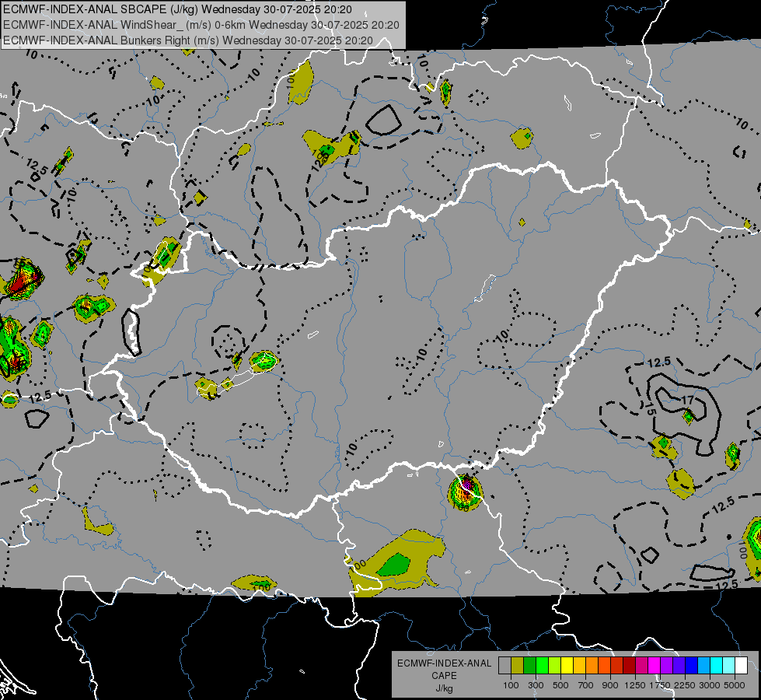Click the Bunkers Right (m/s) title line

pos(188,40)
